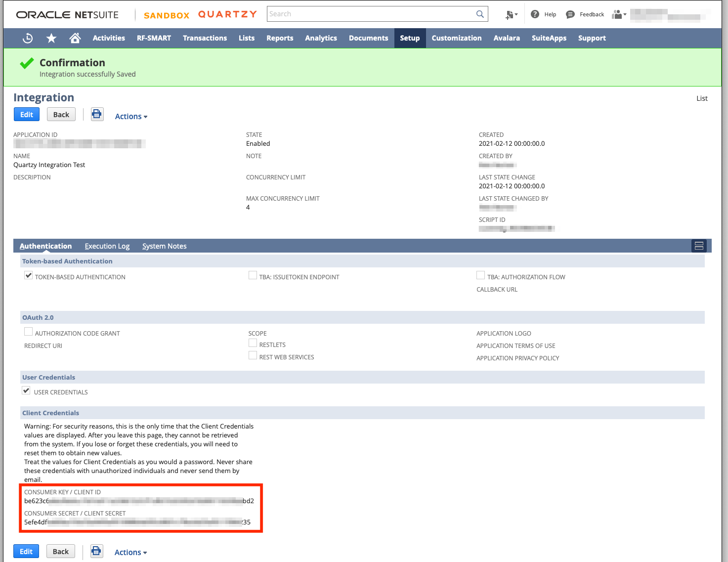This screenshot has width=728, height=562.
Task: Check the Restlets scope box
Action: (x=253, y=343)
